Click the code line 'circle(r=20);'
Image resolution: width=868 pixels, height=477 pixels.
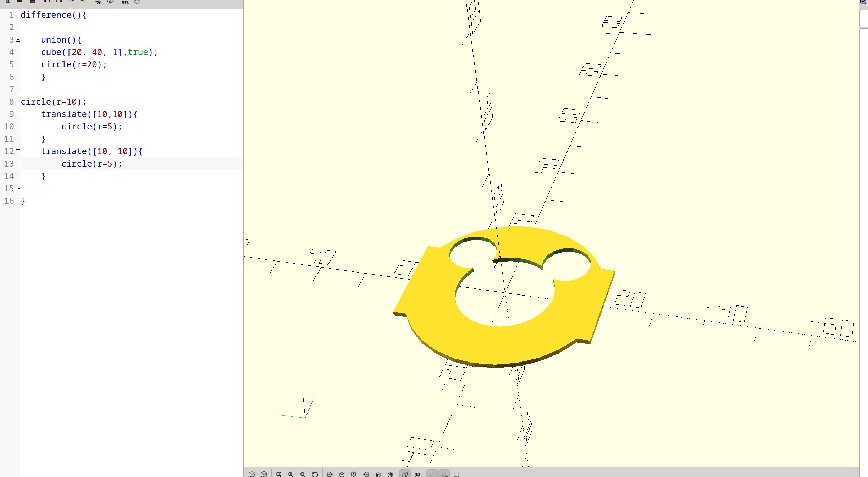coord(74,64)
